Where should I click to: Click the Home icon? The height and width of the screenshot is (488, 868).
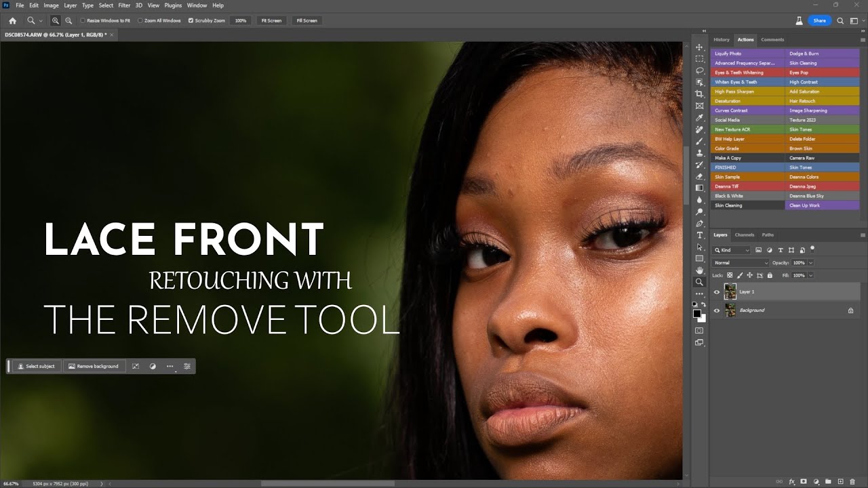(x=12, y=20)
